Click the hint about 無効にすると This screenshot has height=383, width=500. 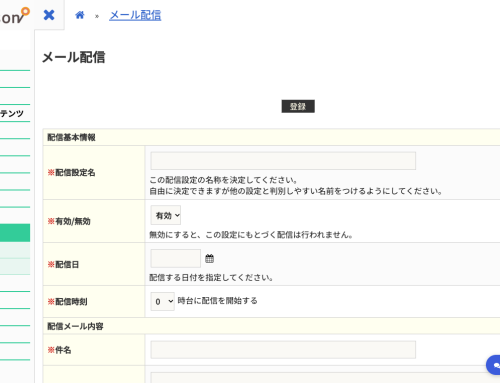coord(251,235)
